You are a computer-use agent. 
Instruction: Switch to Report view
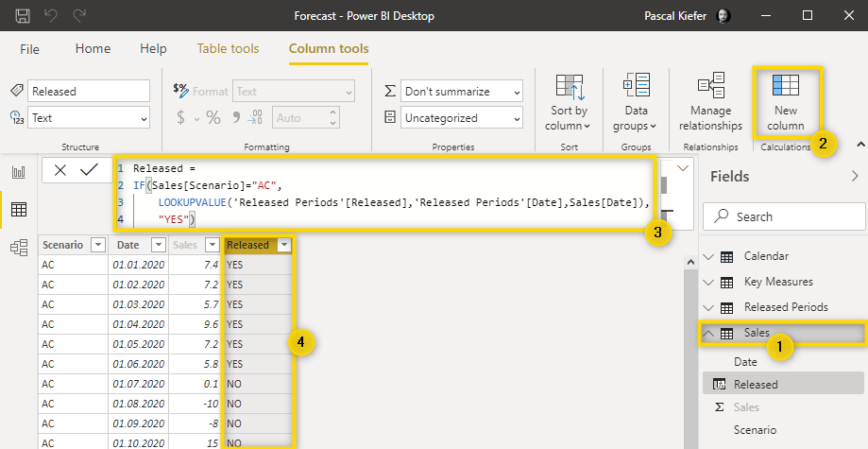point(19,172)
